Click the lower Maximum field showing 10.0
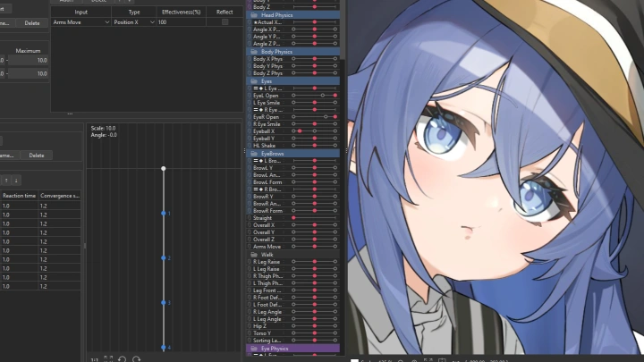The height and width of the screenshot is (362, 644). tap(28, 74)
